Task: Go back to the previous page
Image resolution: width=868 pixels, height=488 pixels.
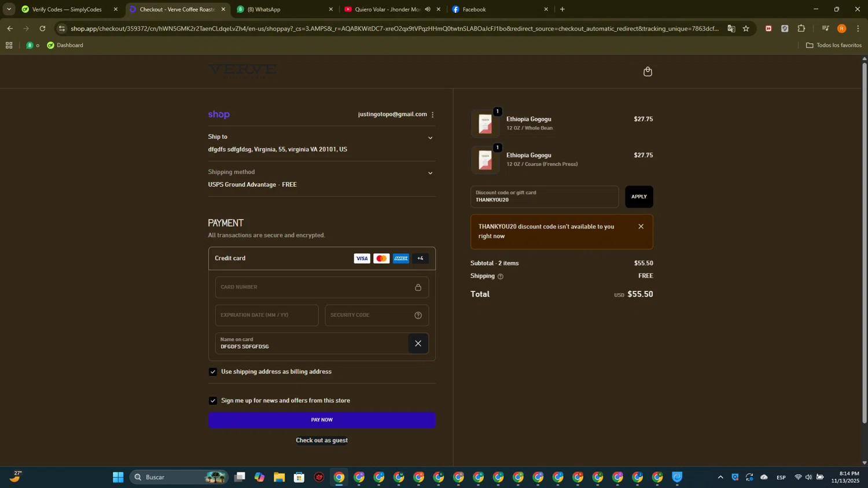Action: coord(10,28)
